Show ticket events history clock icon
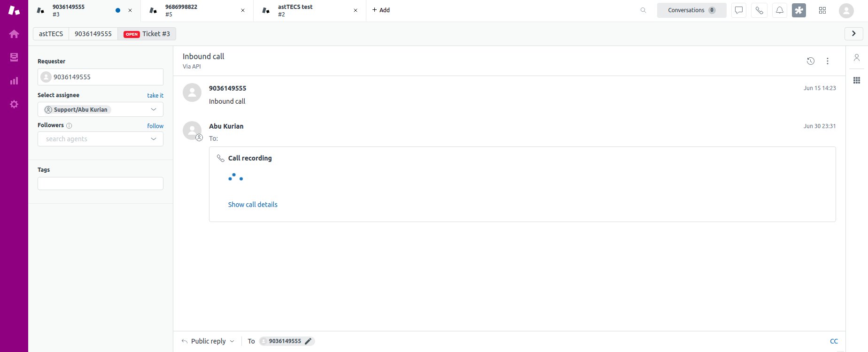The height and width of the screenshot is (352, 868). click(x=811, y=61)
